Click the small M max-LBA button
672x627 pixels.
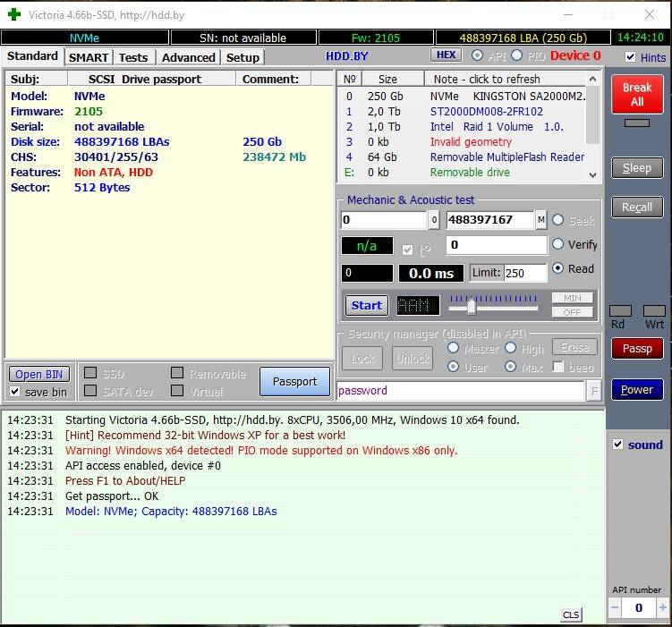(x=540, y=220)
